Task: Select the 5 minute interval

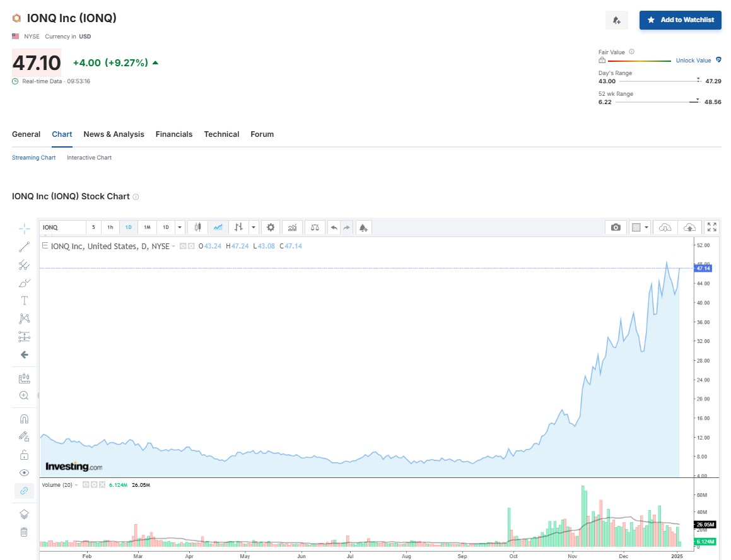Action: tap(93, 228)
